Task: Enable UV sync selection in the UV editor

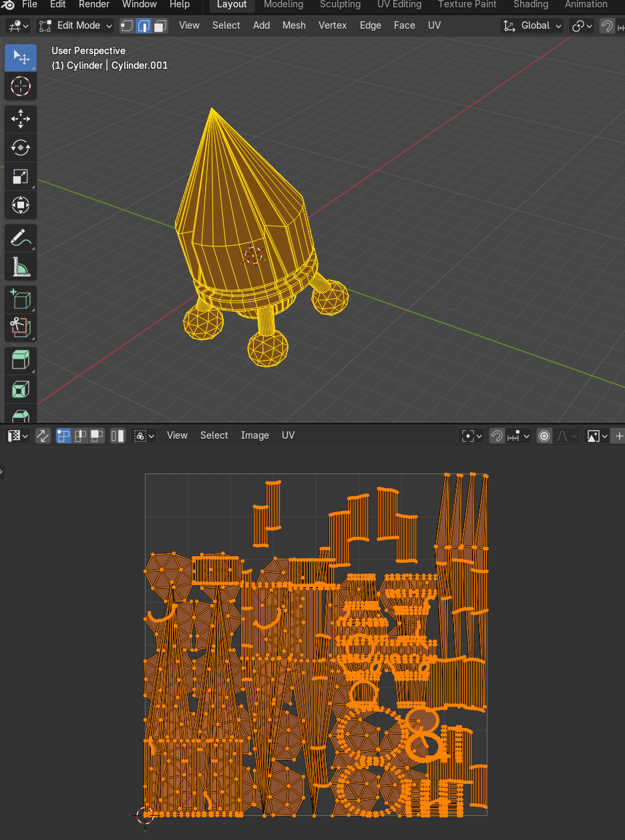Action: (43, 435)
